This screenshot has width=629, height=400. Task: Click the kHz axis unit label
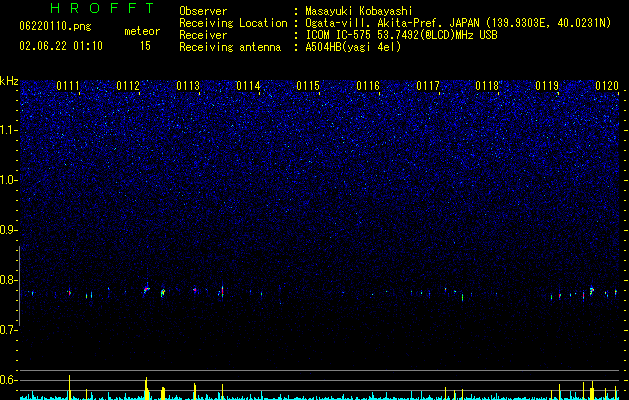[x=9, y=81]
